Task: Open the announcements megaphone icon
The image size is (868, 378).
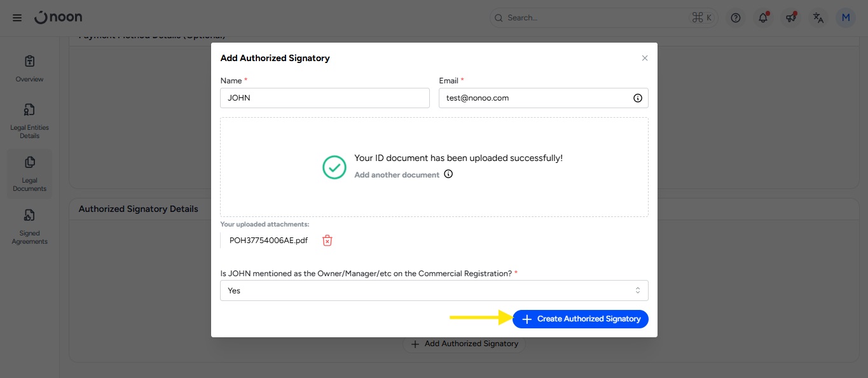Action: pyautogui.click(x=790, y=18)
